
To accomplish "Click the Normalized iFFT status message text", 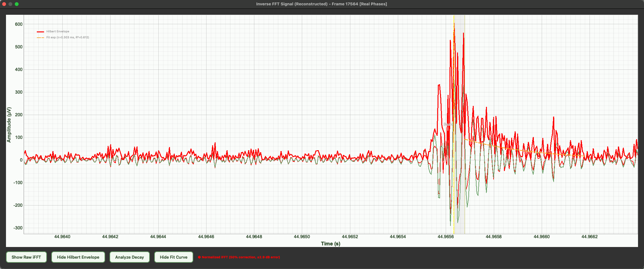I will (240, 257).
